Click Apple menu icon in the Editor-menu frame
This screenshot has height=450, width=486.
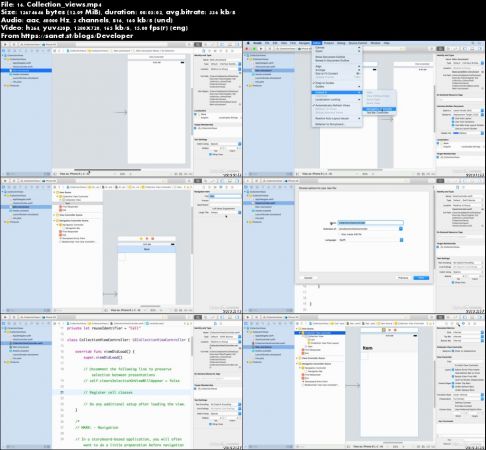(248, 43)
